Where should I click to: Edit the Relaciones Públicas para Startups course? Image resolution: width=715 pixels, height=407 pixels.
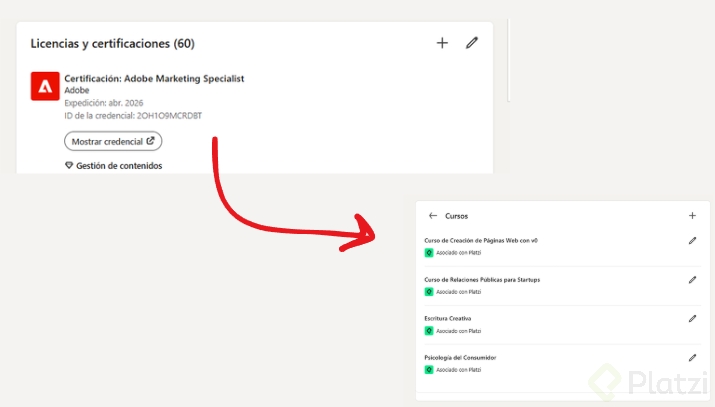[x=692, y=280]
